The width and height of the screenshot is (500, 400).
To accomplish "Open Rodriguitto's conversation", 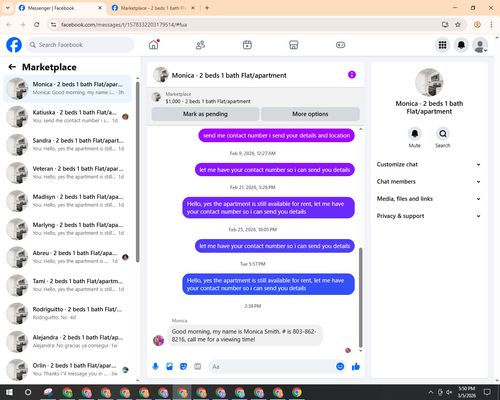I will tap(67, 313).
